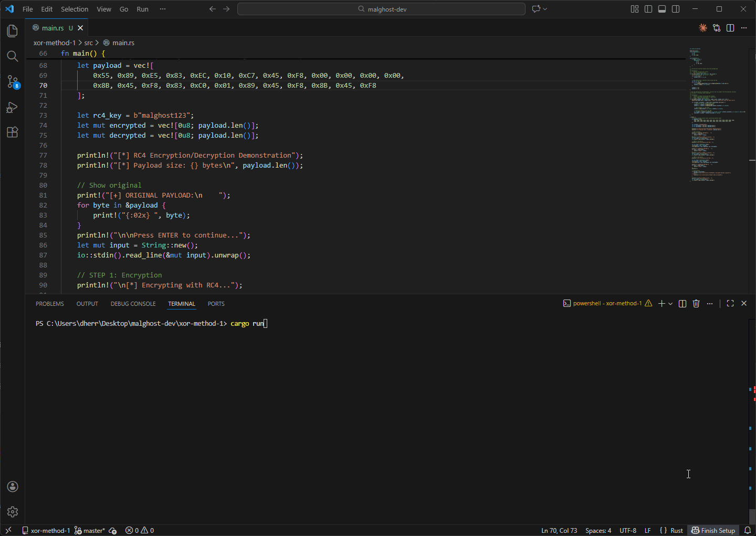Image resolution: width=756 pixels, height=536 pixels.
Task: Toggle the primary sidebar visibility
Action: click(x=648, y=9)
